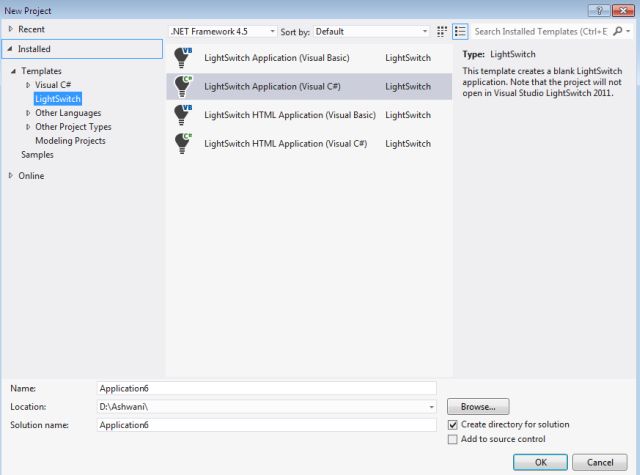
Task: Select LightSwitch HTML Application (Visual C#) template
Action: 309,143
